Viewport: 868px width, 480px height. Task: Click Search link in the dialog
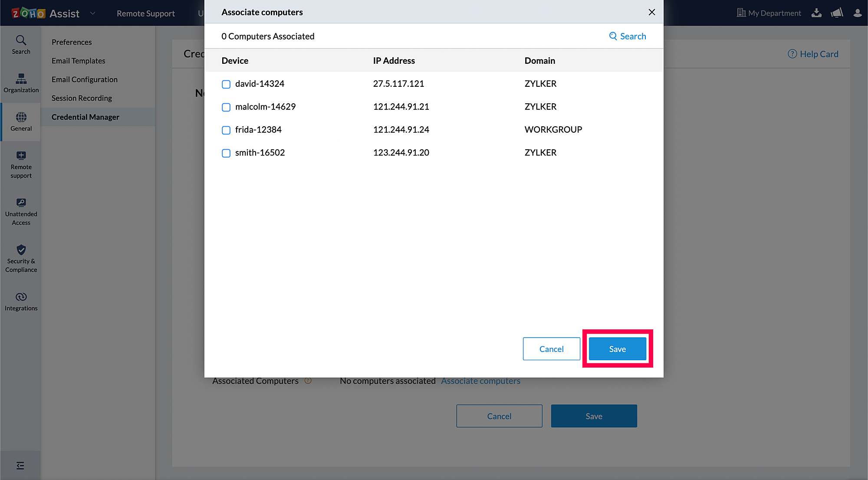628,36
